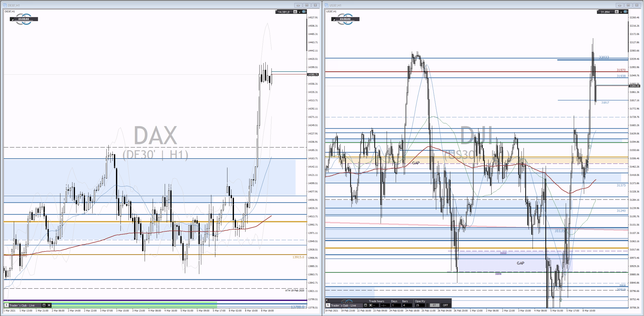Click the countdown timer 23:58:02 in US30 chart
This screenshot has height=316, width=644.
tap(345, 19)
